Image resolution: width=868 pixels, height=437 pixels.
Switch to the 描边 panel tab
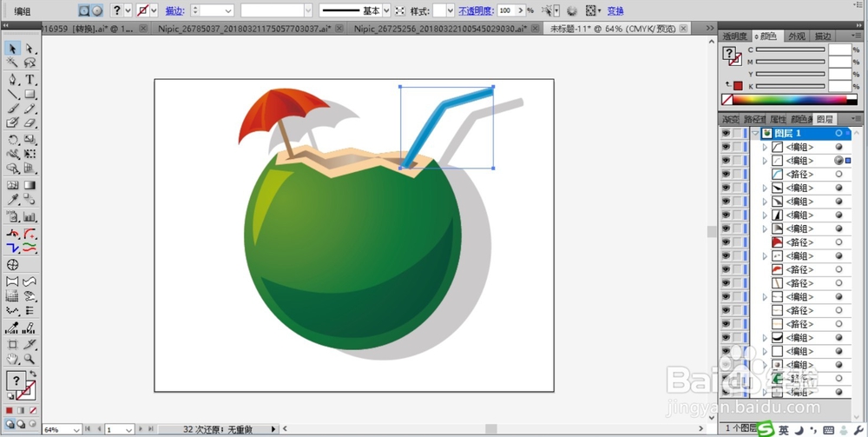pos(822,36)
